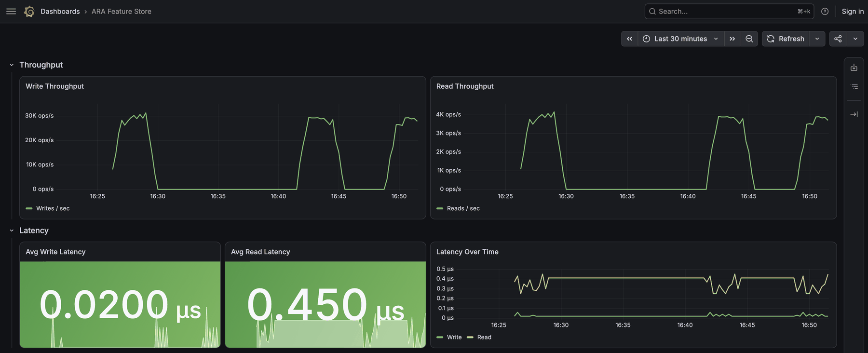Image resolution: width=868 pixels, height=353 pixels.
Task: Go to Dashboards breadcrumb
Action: pos(60,11)
